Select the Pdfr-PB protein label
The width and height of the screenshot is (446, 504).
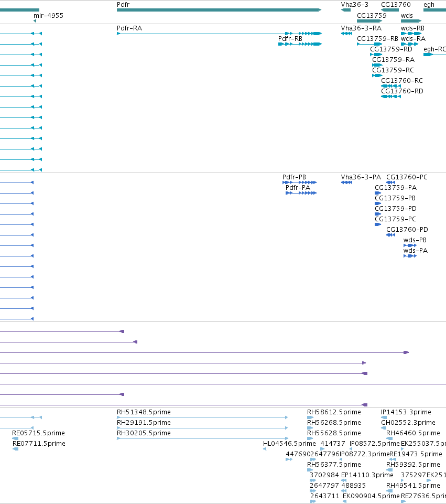[294, 177]
